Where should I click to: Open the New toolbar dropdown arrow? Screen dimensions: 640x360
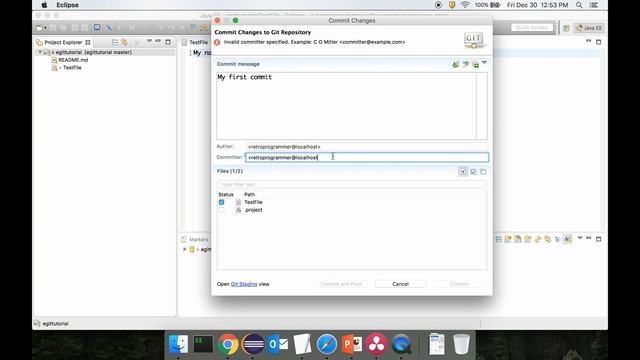tap(45, 28)
